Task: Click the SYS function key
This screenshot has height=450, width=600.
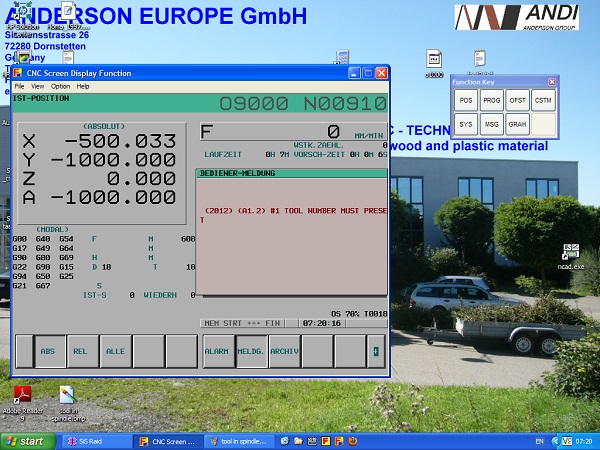Action: (466, 124)
